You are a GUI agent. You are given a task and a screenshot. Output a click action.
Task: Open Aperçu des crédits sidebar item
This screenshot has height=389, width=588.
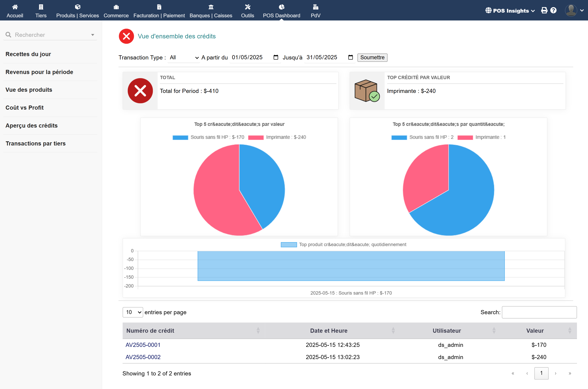pyautogui.click(x=32, y=126)
